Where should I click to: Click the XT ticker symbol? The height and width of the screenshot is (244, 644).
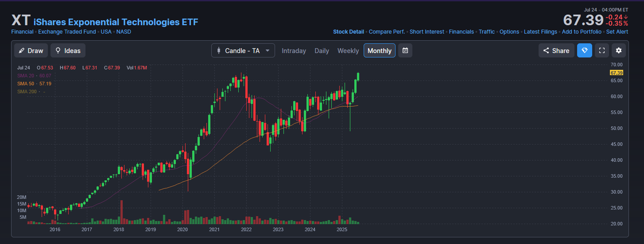[21, 20]
